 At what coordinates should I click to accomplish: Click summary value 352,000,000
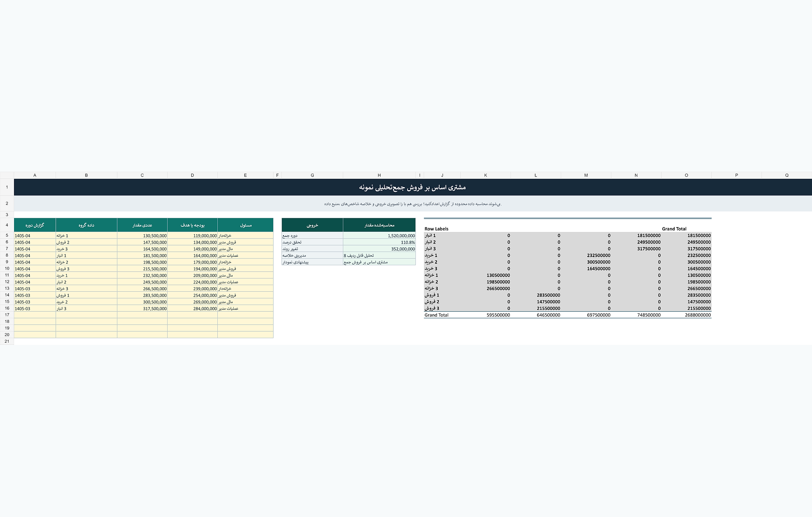click(379, 249)
